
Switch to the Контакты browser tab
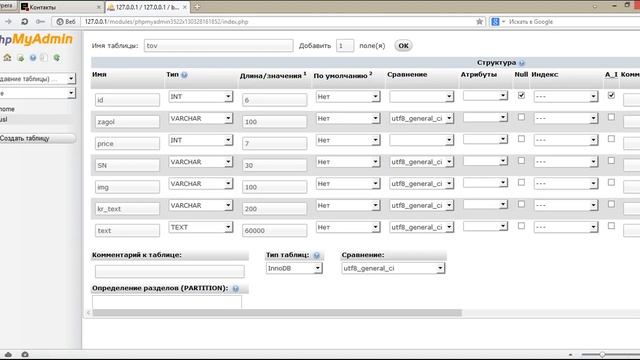(60, 7)
